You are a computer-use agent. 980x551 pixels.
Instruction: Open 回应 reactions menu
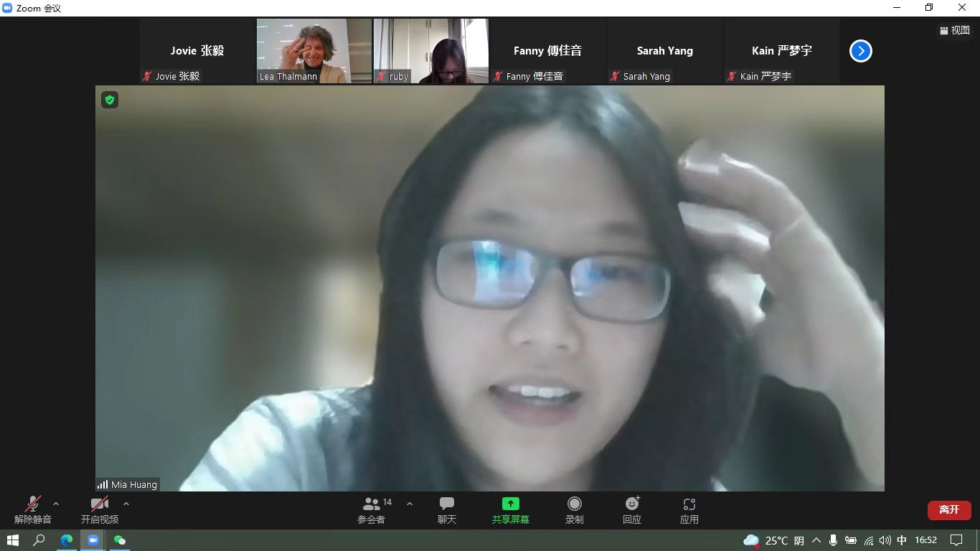coord(632,510)
